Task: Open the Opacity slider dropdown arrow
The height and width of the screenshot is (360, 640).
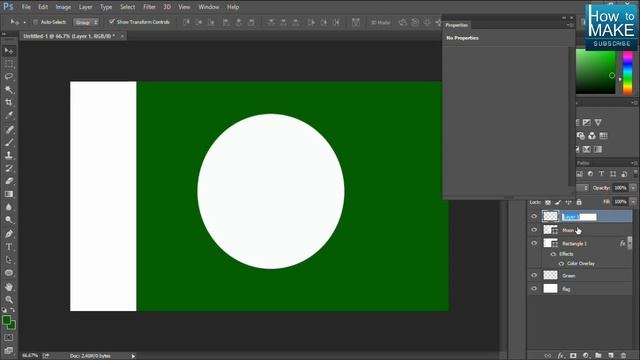Action: coord(633,188)
